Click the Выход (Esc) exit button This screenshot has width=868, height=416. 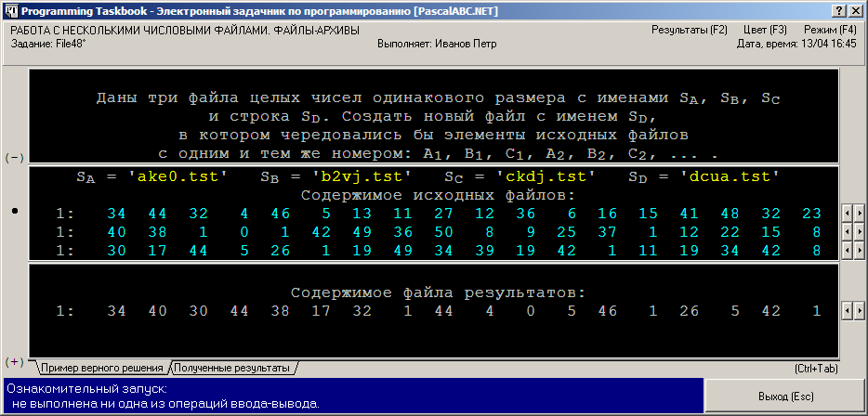coord(786,396)
